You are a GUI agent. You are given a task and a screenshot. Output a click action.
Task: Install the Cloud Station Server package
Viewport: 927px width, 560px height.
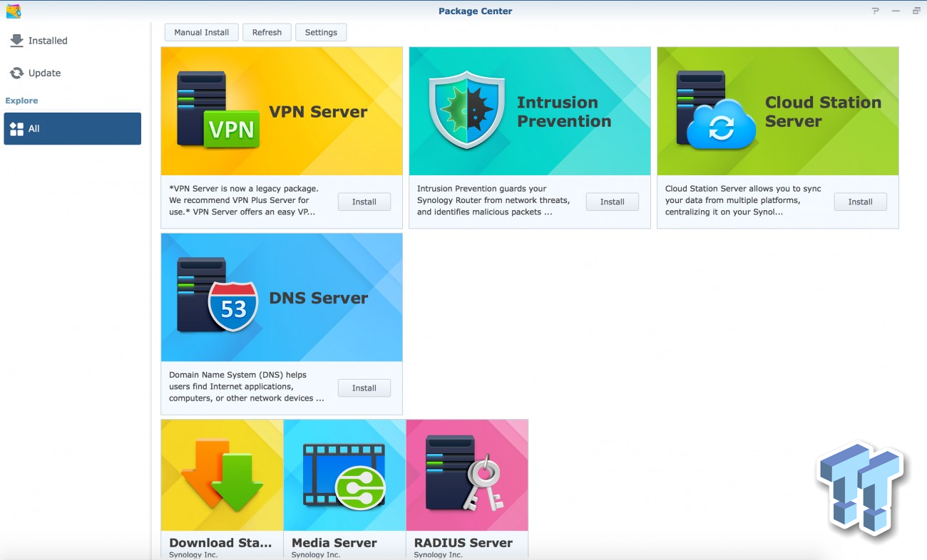pyautogui.click(x=860, y=202)
